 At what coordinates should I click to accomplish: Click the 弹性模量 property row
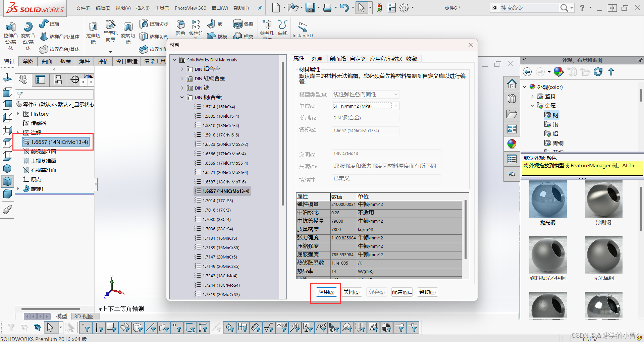click(379, 204)
